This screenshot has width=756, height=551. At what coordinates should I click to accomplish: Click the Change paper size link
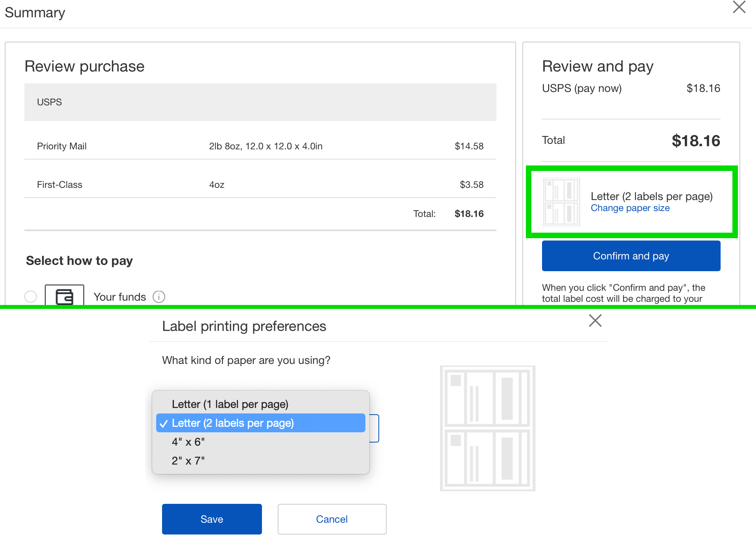tap(630, 208)
